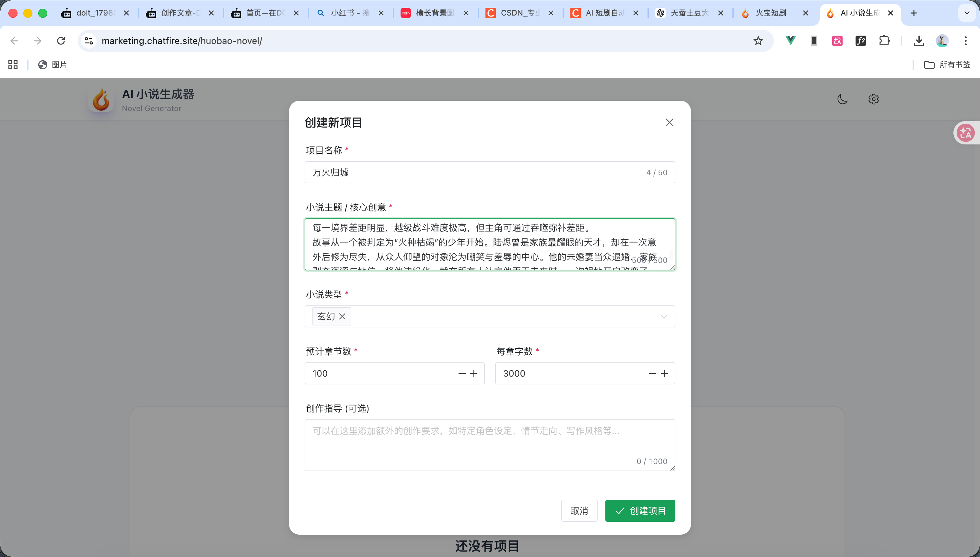Click the 创建项目 button
This screenshot has width=980, height=557.
640,510
